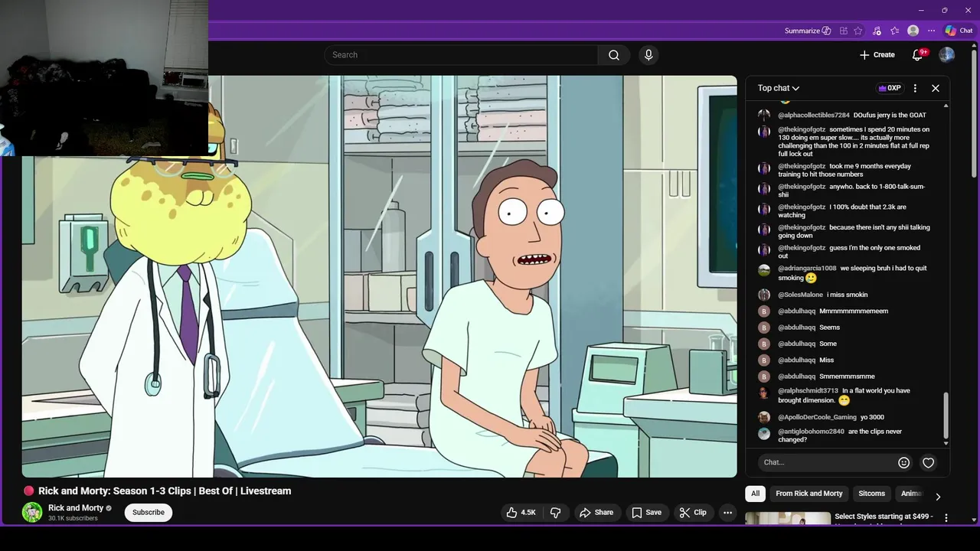This screenshot has width=980, height=551.
Task: Click the video title text
Action: click(x=165, y=491)
